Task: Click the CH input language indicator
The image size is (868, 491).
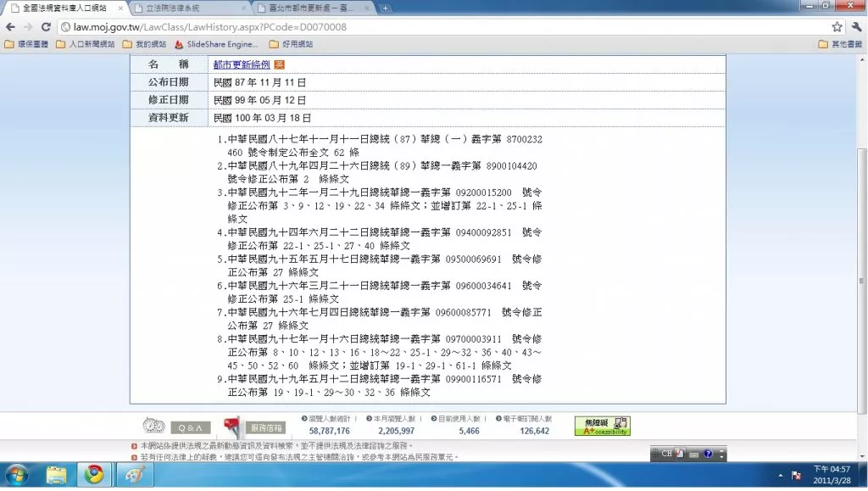Action: tap(666, 454)
